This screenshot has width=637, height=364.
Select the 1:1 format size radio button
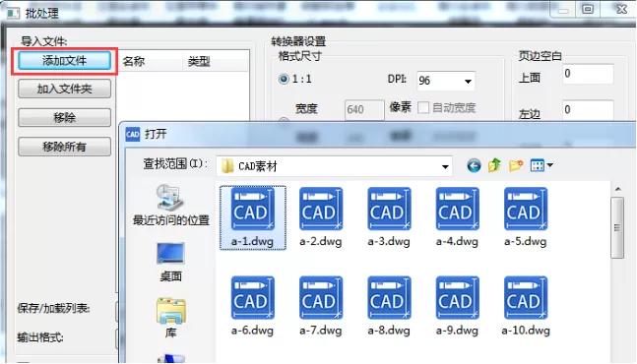pos(284,79)
